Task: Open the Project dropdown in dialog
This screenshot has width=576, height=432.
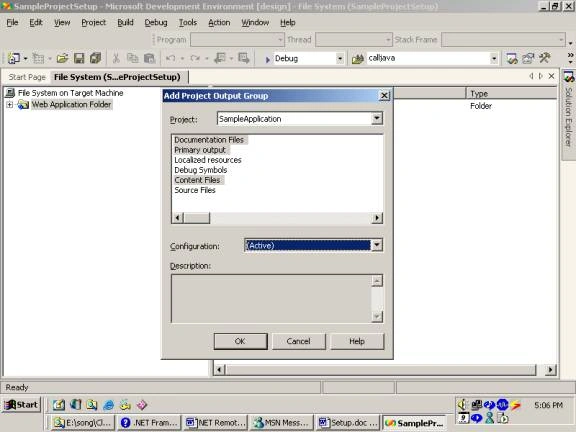Action: point(377,118)
